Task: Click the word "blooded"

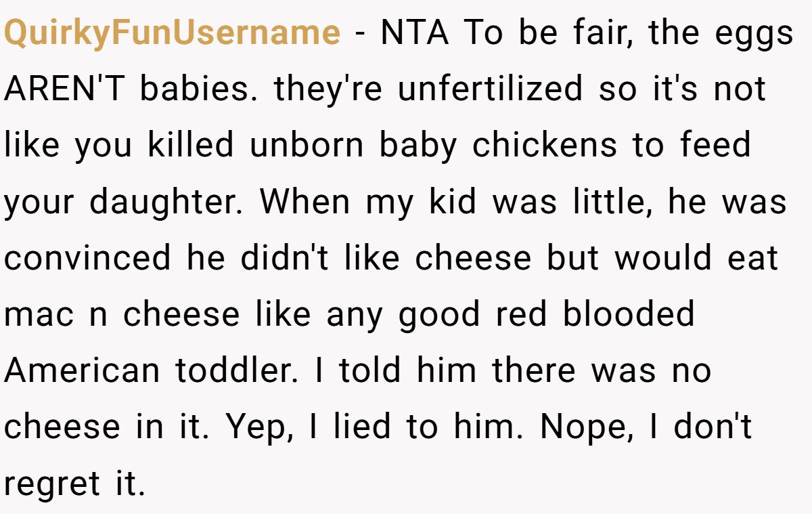Action: pos(629,314)
